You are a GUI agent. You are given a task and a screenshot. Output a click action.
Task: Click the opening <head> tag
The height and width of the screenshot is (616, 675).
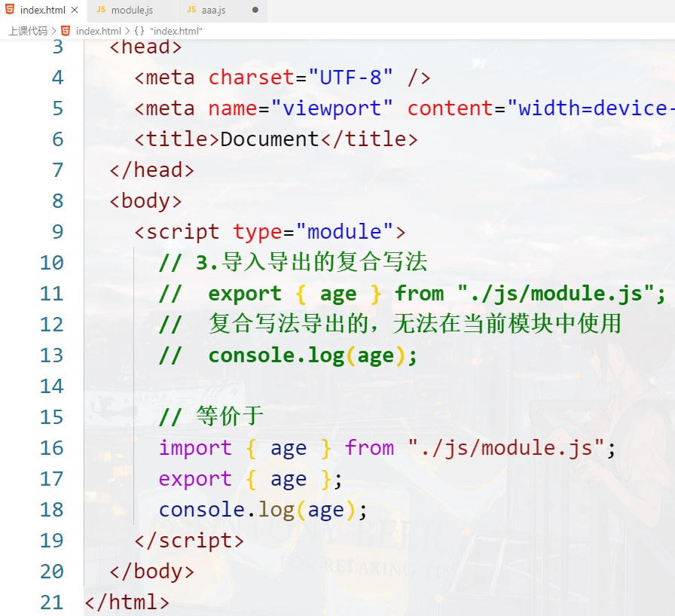pos(146,47)
